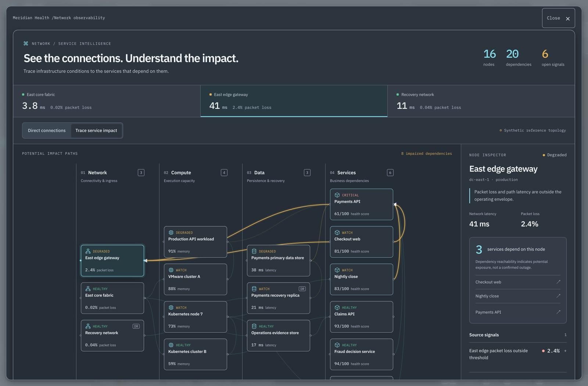Image resolution: width=588 pixels, height=386 pixels.
Task: Click the Claims API cube icon
Action: pyautogui.click(x=337, y=308)
